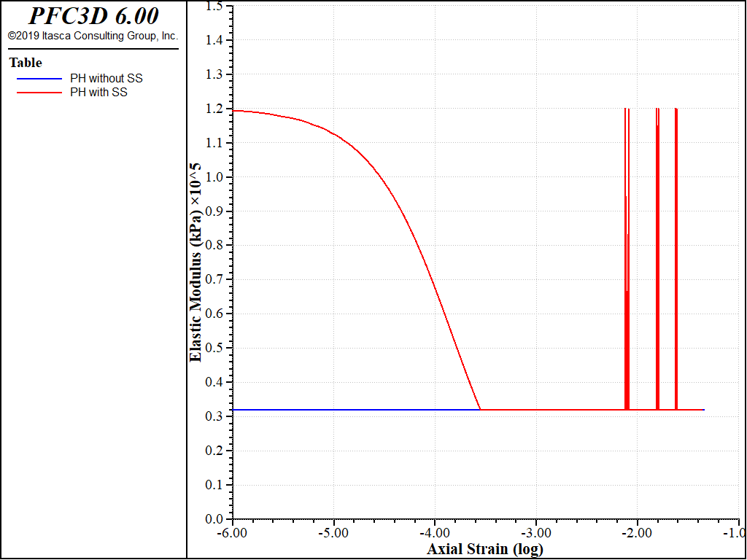747x560 pixels.
Task: Click the 0.3 y-axis tick label
Action: [x=214, y=416]
